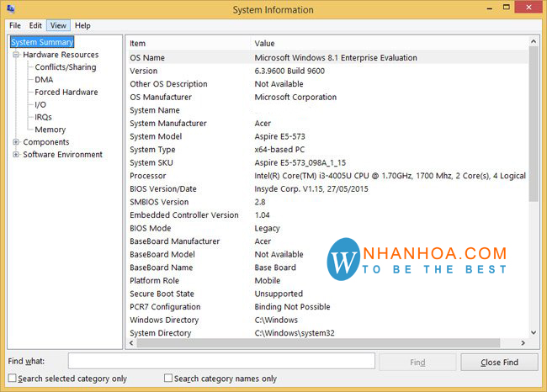Viewport: 547px width, 392px height.
Task: Select the SMBIOS Version row
Action: [328, 202]
